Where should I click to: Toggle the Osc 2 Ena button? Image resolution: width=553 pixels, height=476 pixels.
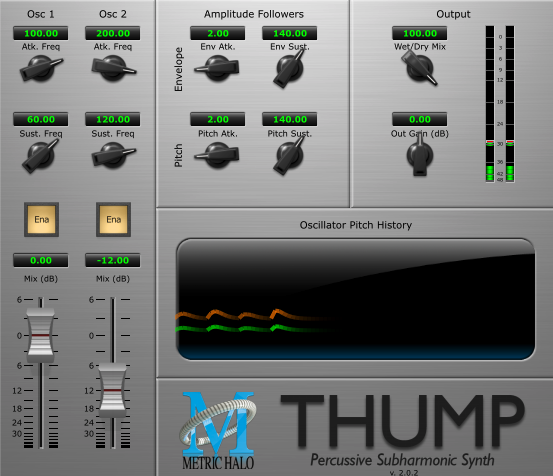tap(113, 219)
